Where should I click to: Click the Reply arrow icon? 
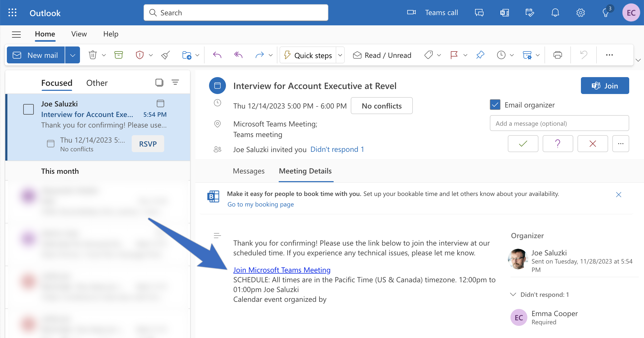[217, 55]
